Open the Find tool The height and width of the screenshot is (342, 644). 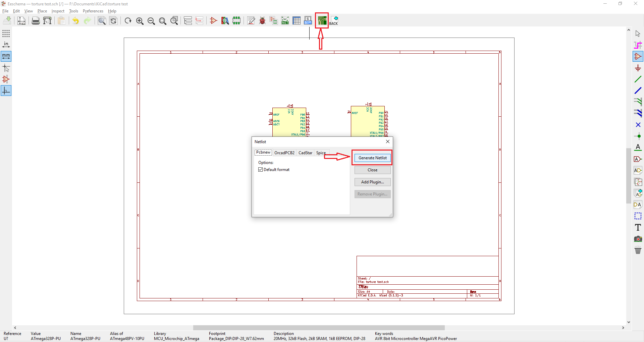102,21
